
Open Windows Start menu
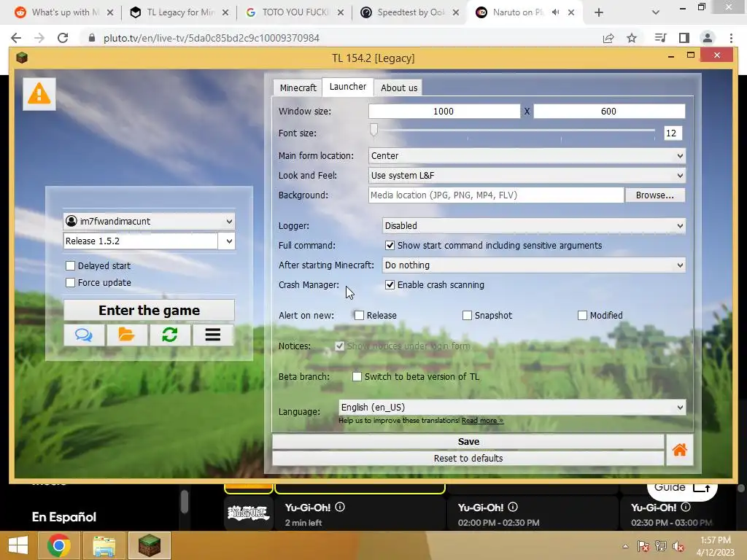click(x=18, y=545)
